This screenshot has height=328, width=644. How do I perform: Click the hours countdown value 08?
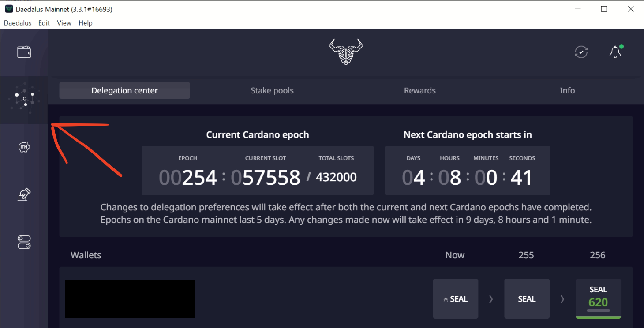[x=449, y=178]
